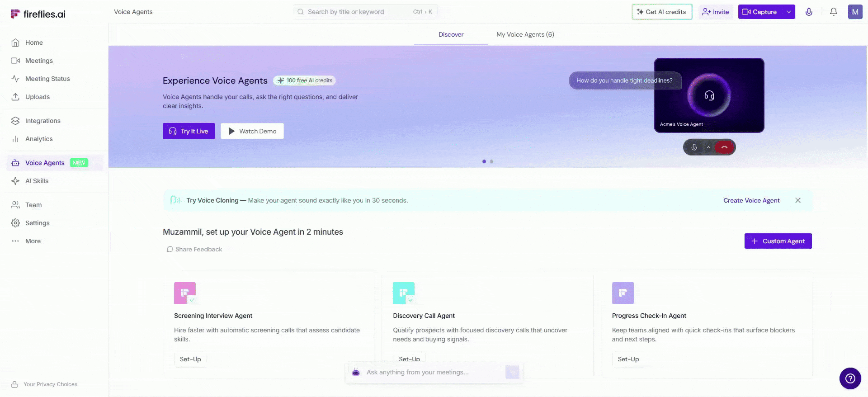Viewport: 868px width, 397px height.
Task: Click the Progress Check-In Agent purple icon
Action: 623,293
